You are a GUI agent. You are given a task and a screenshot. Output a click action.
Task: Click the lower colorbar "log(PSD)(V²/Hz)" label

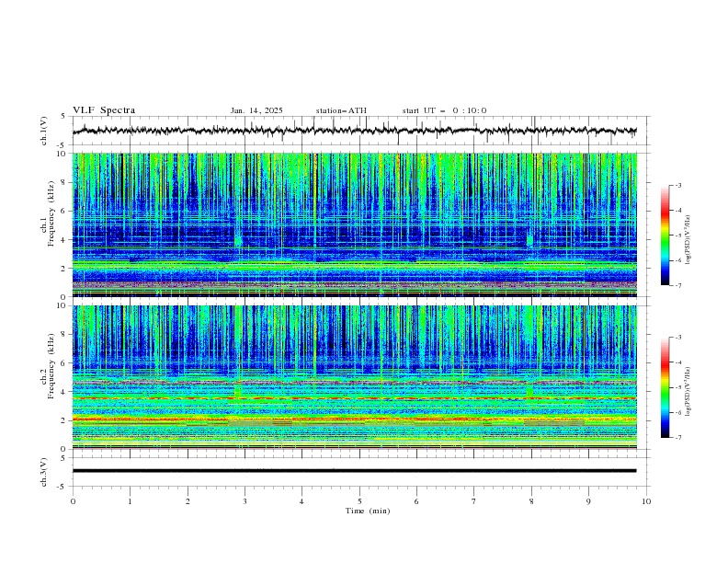point(688,392)
